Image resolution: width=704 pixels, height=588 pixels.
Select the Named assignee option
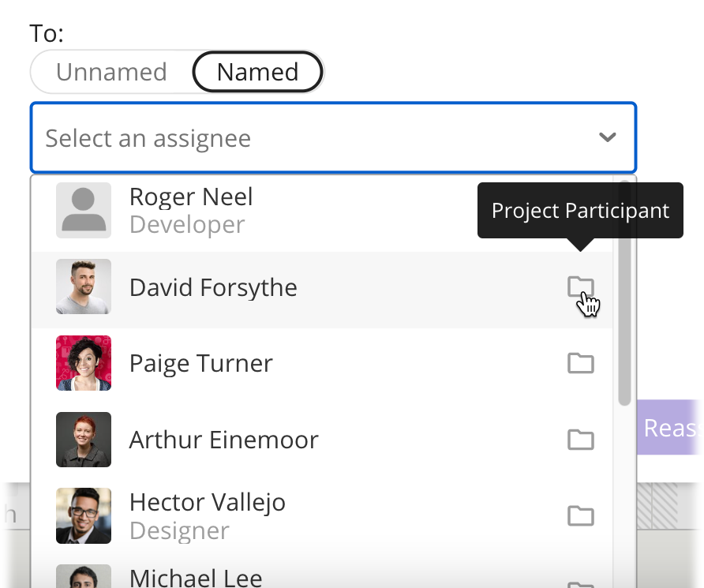(x=257, y=73)
